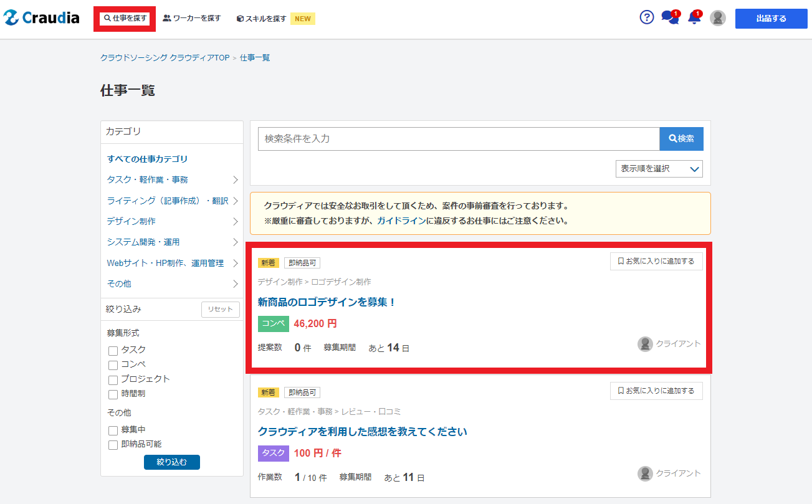This screenshot has height=504, width=812.
Task: Open the notifications bell icon
Action: point(694,18)
